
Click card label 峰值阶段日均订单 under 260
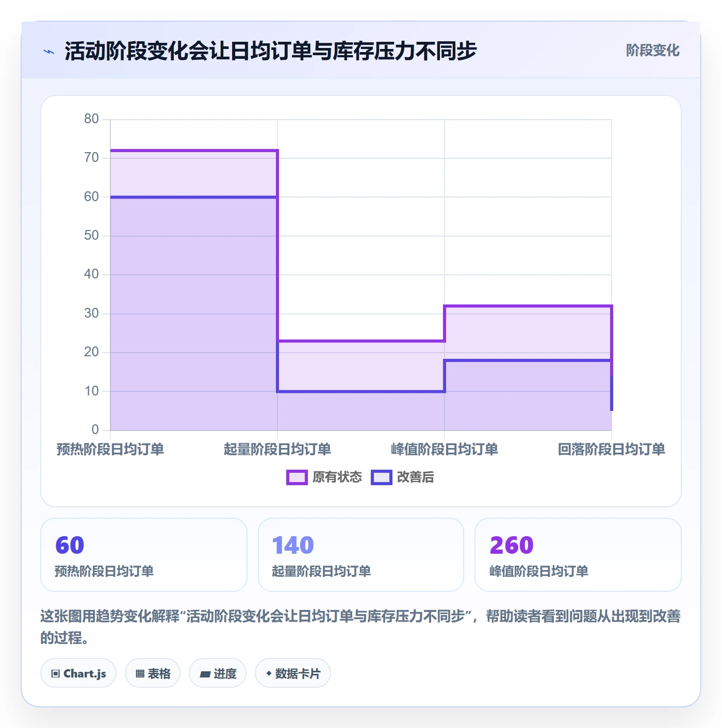coord(539,571)
